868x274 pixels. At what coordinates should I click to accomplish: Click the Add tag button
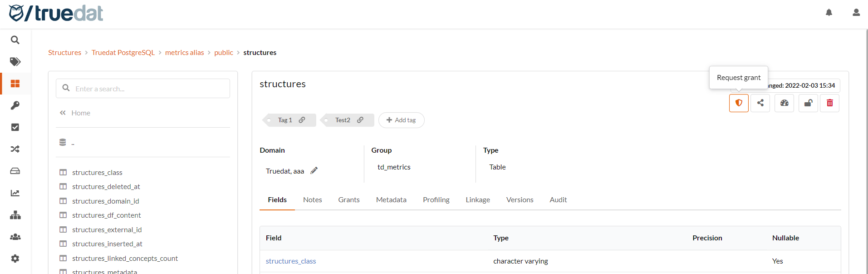[x=401, y=120]
